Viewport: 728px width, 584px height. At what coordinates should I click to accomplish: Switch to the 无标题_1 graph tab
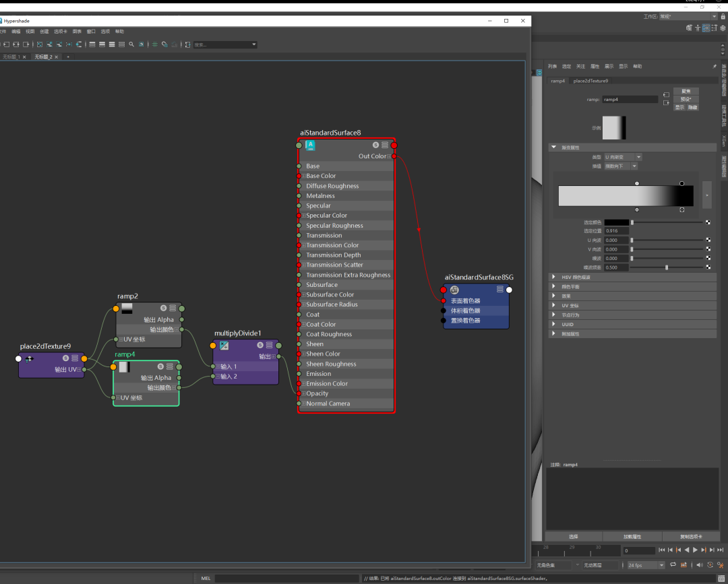(x=11, y=57)
